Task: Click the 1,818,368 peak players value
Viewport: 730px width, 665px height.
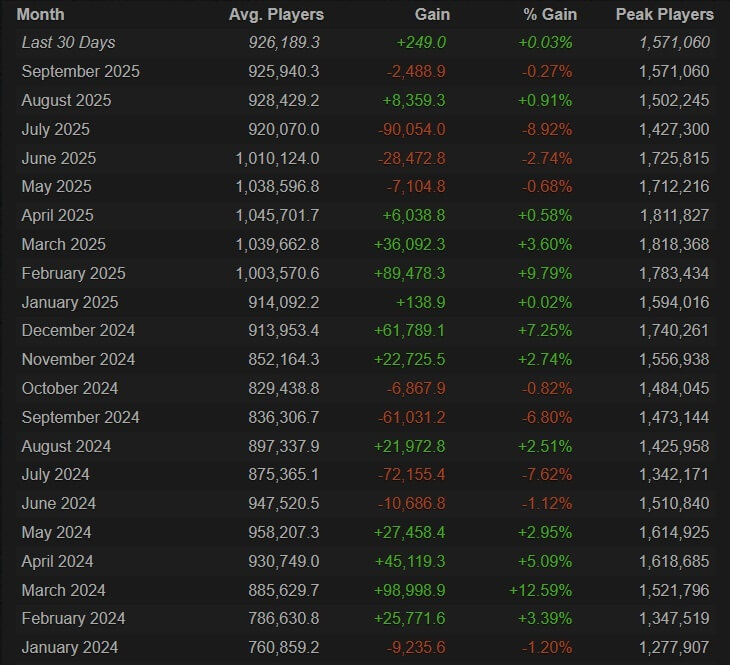Action: [672, 244]
